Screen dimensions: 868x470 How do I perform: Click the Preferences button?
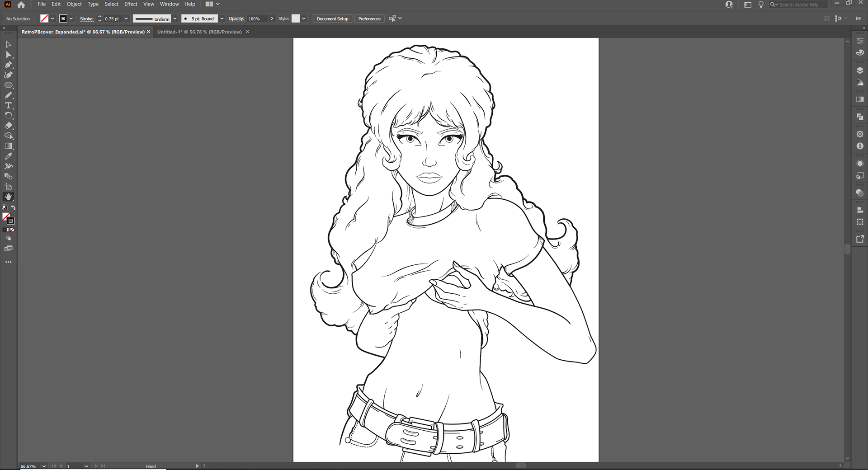[x=369, y=19]
